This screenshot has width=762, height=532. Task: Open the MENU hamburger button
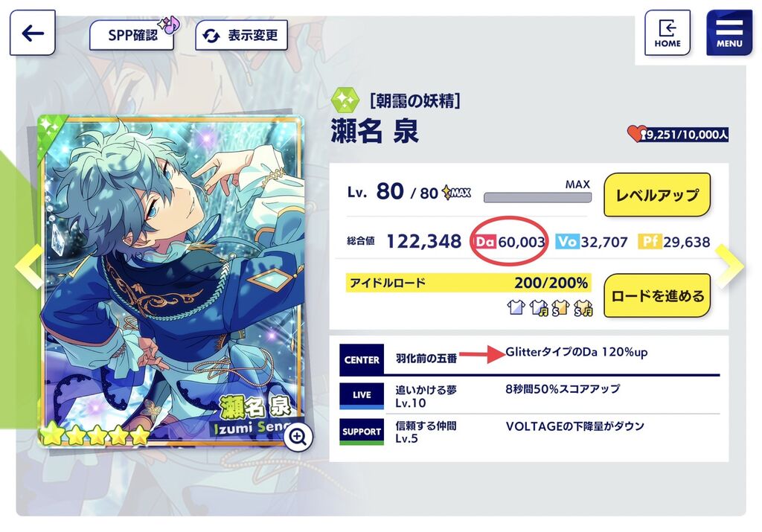(729, 33)
